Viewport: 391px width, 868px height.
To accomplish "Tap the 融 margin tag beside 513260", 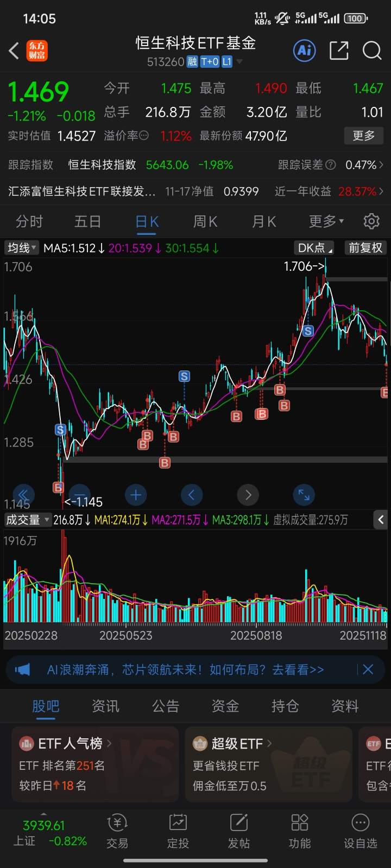I will tap(192, 62).
